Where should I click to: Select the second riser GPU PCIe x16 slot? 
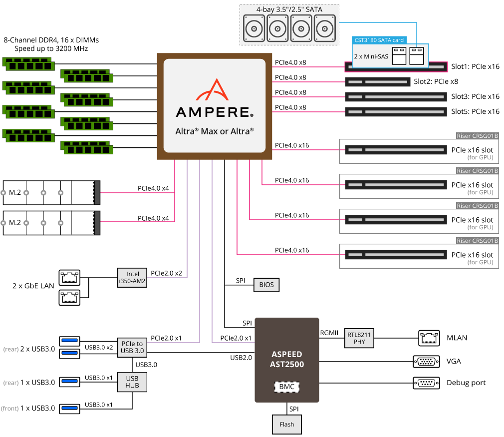click(396, 185)
